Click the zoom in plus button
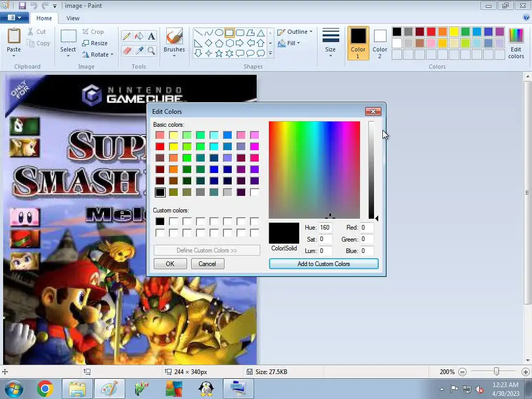Image resolution: width=532 pixels, height=399 pixels. point(526,372)
